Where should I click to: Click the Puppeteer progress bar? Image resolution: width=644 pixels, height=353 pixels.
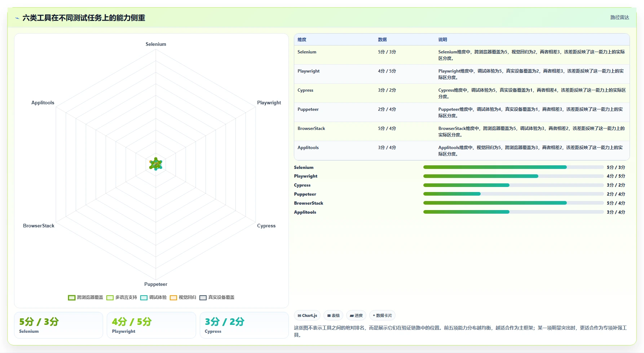(513, 194)
